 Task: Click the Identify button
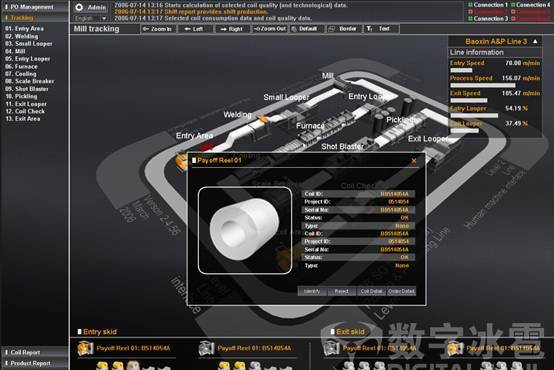pyautogui.click(x=312, y=291)
